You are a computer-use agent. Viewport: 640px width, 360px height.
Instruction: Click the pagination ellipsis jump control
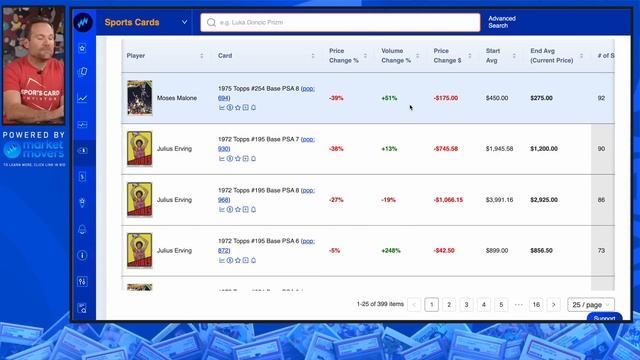pyautogui.click(x=519, y=305)
